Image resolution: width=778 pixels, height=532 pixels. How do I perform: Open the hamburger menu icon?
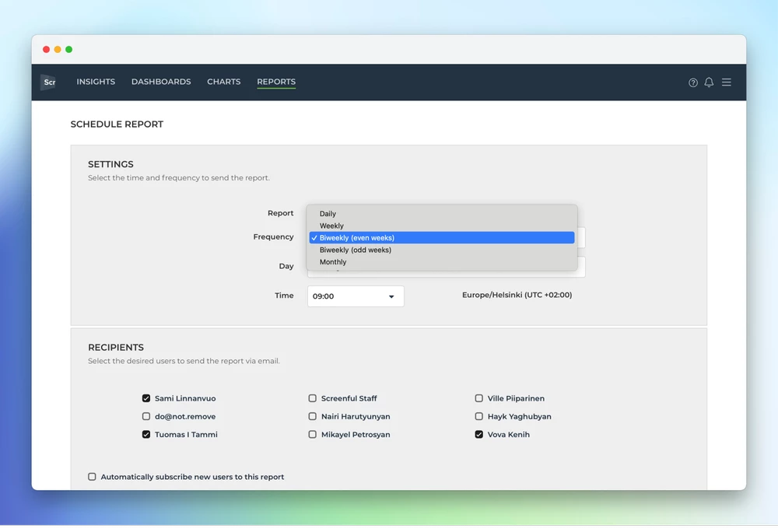click(727, 82)
